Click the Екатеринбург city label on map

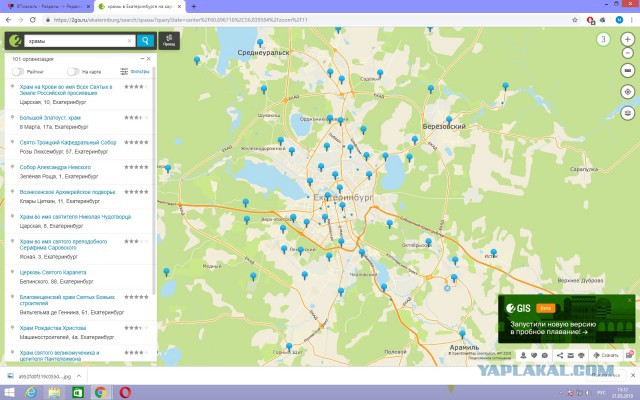(343, 197)
